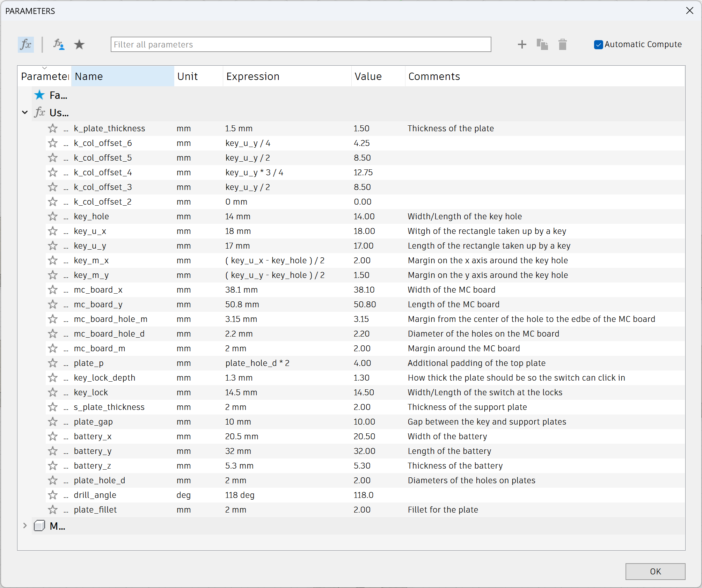Click the Value column header
This screenshot has height=588, width=702.
(x=378, y=76)
